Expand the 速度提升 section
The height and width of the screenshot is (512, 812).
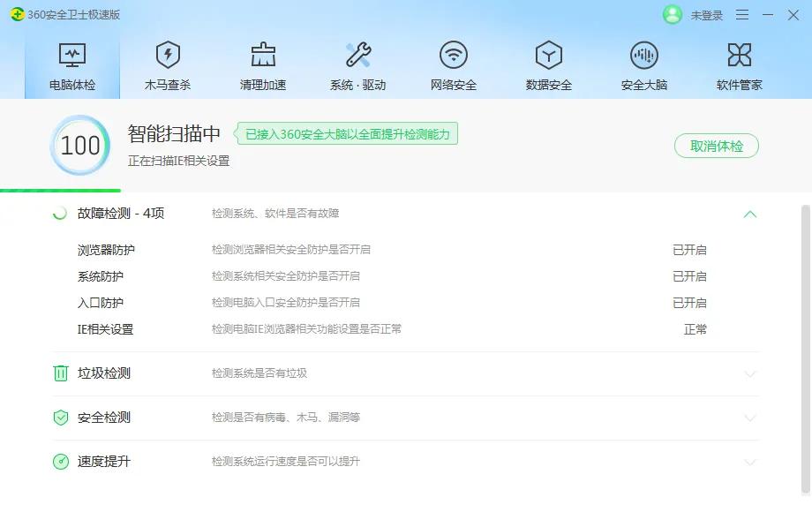(751, 461)
